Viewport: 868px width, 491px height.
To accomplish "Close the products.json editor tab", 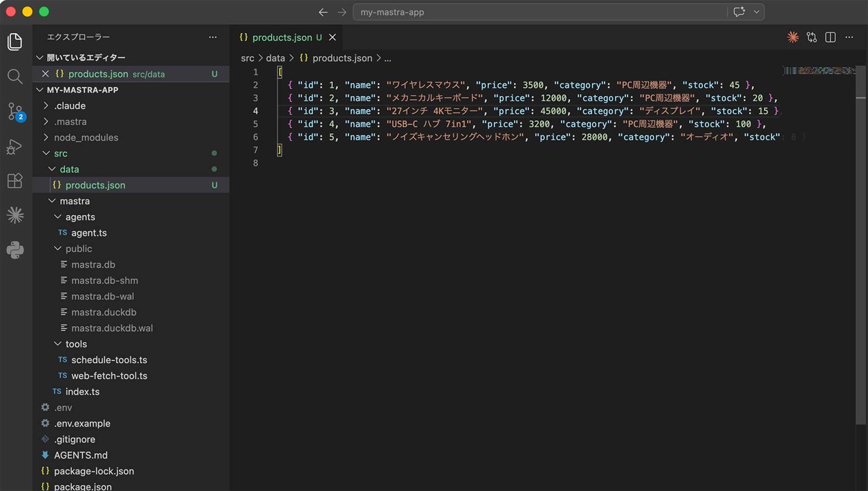I will (332, 37).
